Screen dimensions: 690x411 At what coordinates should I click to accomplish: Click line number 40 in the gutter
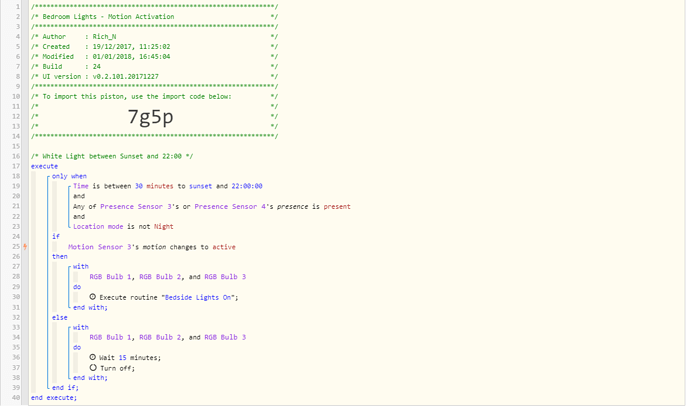tap(16, 398)
